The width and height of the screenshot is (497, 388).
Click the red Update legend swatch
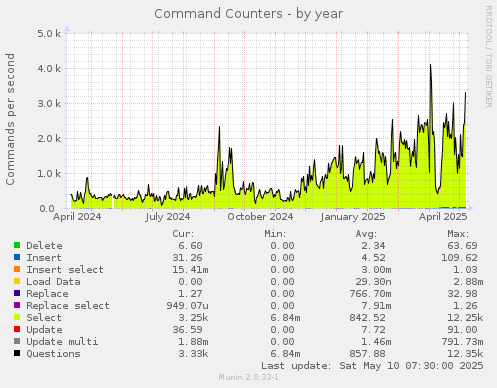point(17,329)
